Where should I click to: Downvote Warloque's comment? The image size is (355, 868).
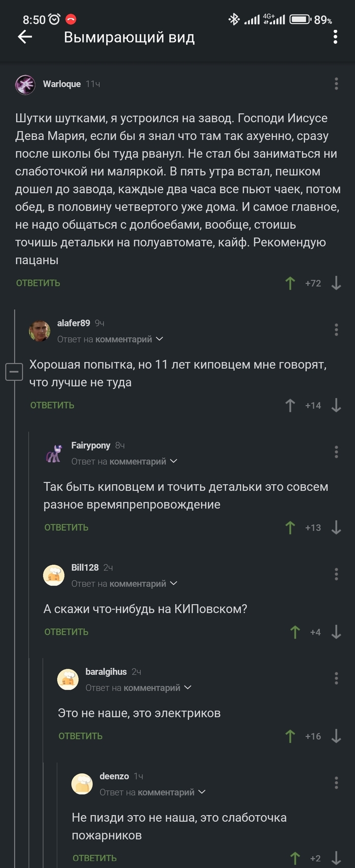tap(336, 283)
